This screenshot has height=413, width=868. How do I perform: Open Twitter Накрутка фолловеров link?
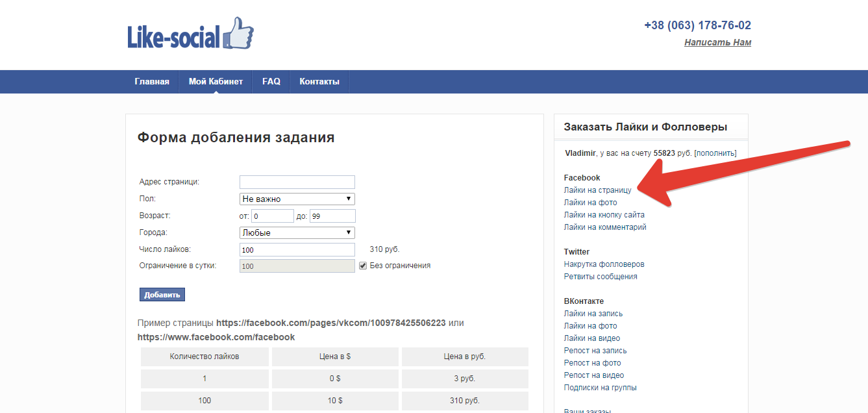[x=604, y=264]
